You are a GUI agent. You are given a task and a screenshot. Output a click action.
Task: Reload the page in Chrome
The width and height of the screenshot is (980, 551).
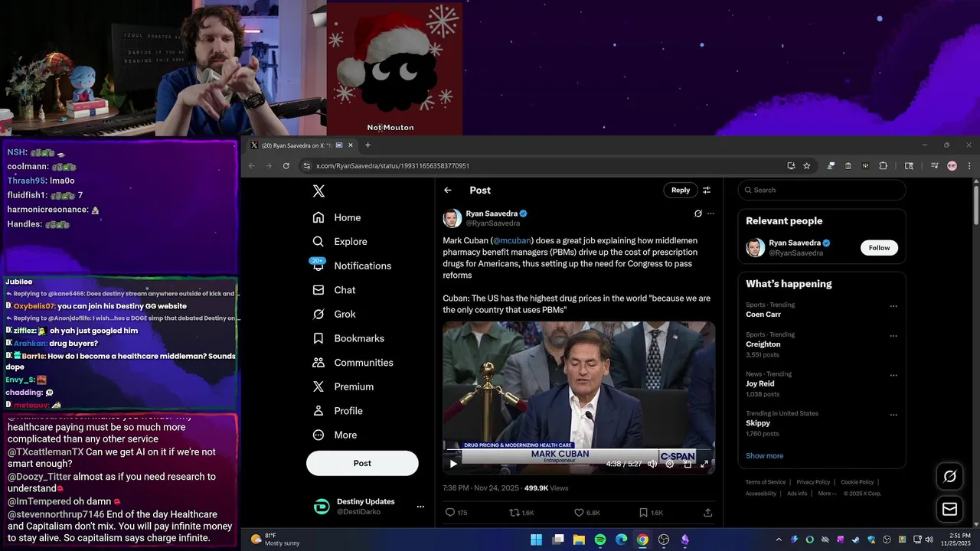[286, 166]
